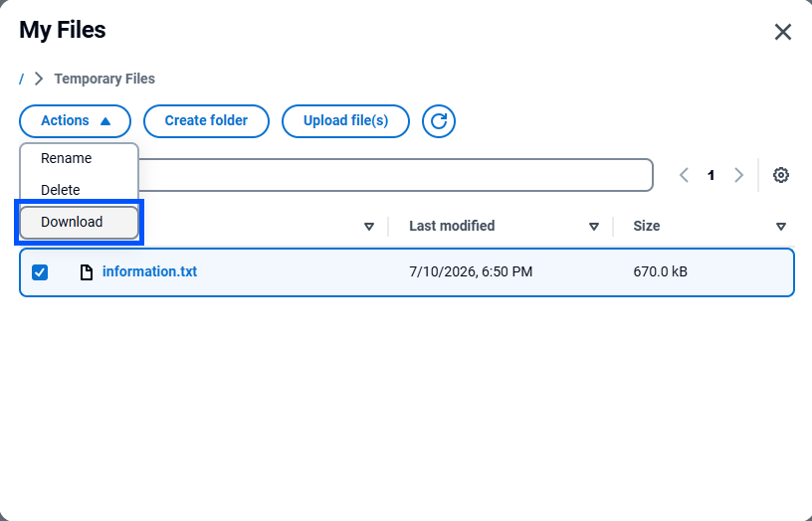812x521 pixels.
Task: Open the Size column sort arrow
Action: pyautogui.click(x=781, y=227)
